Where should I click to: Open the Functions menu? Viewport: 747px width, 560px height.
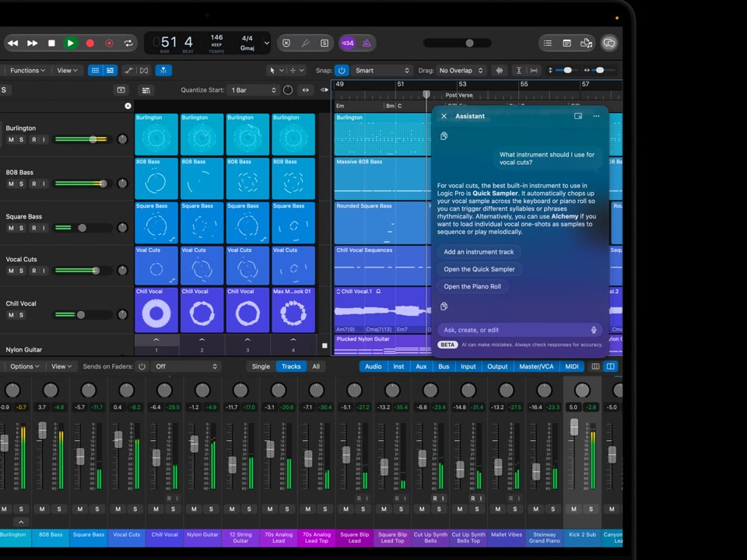pyautogui.click(x=28, y=71)
